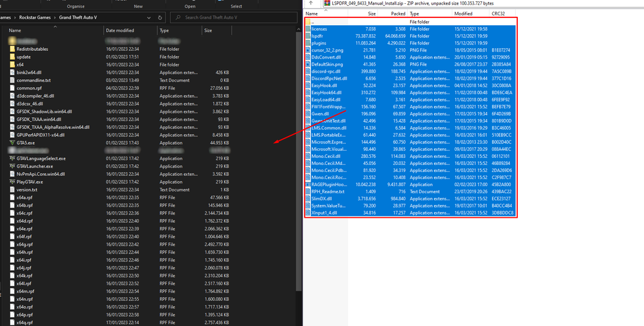Click the x64 folder icon in Explorer
The height and width of the screenshot is (326, 644).
(x=12, y=64)
